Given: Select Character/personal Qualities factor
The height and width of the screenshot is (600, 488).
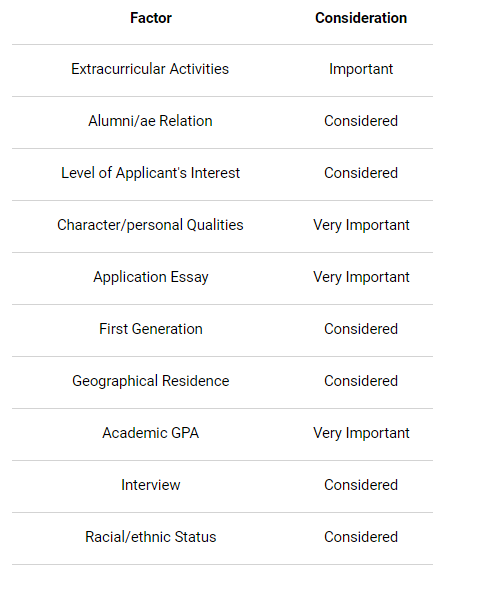Looking at the screenshot, I should coord(150,225).
